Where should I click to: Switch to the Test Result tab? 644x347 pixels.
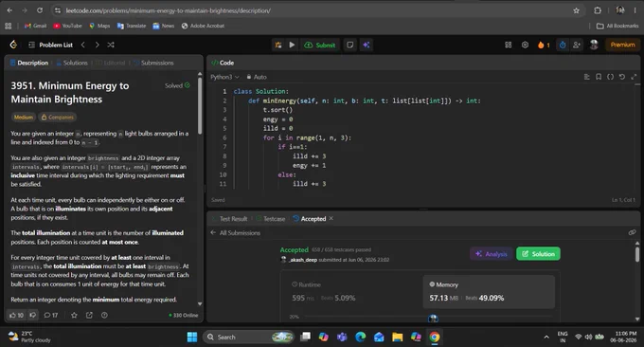click(229, 219)
